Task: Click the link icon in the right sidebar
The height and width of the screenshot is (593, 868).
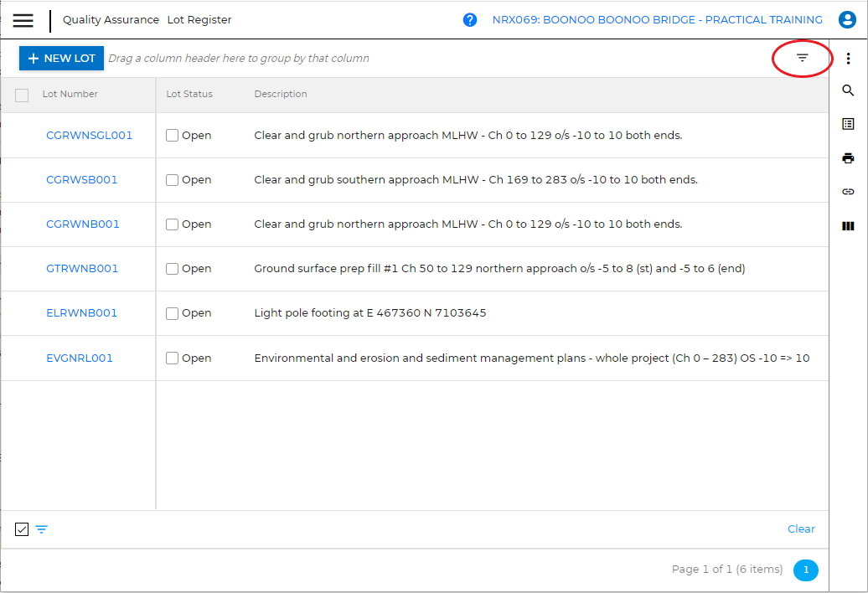Action: click(848, 192)
